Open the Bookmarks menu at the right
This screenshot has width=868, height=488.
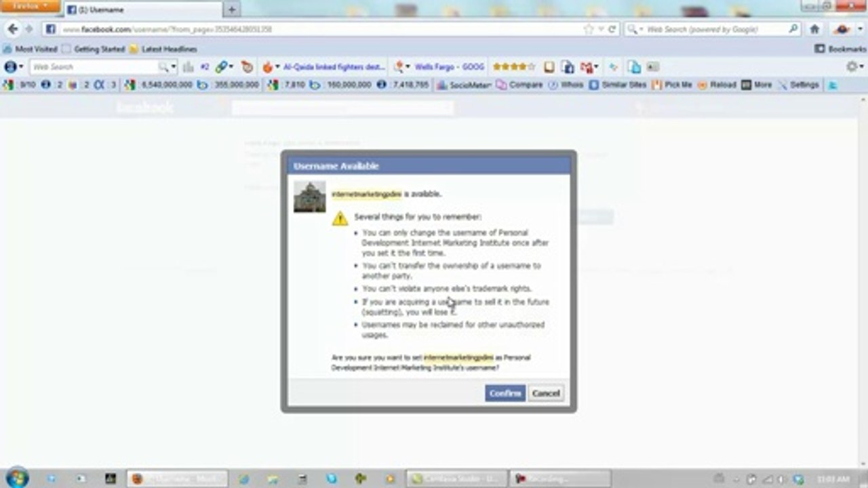coord(841,49)
